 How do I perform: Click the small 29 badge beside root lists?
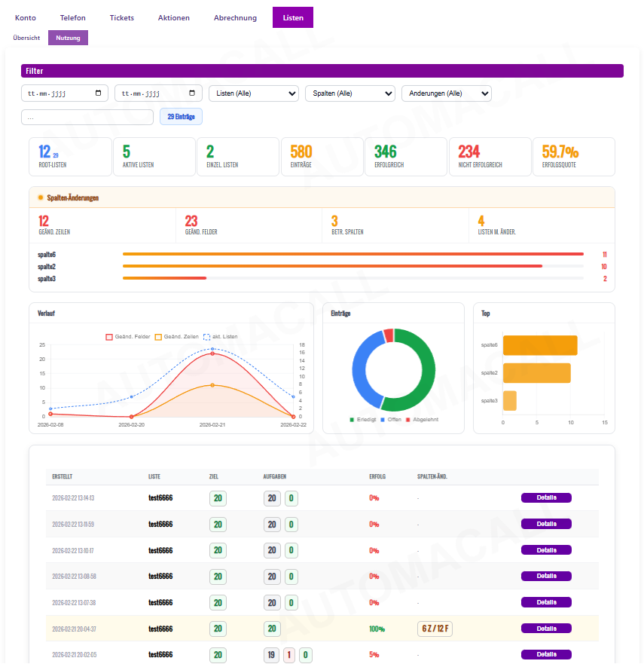coord(55,156)
